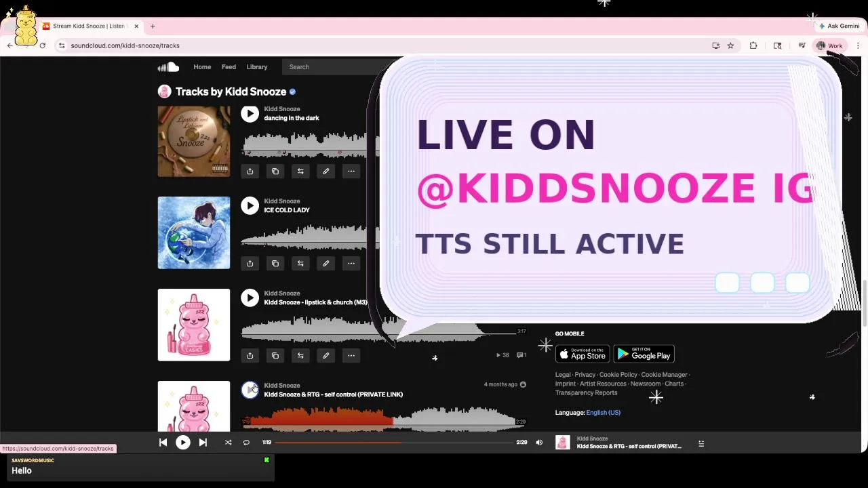Open More menu for dancing in the dark
This screenshot has width=868, height=488.
pyautogui.click(x=351, y=171)
